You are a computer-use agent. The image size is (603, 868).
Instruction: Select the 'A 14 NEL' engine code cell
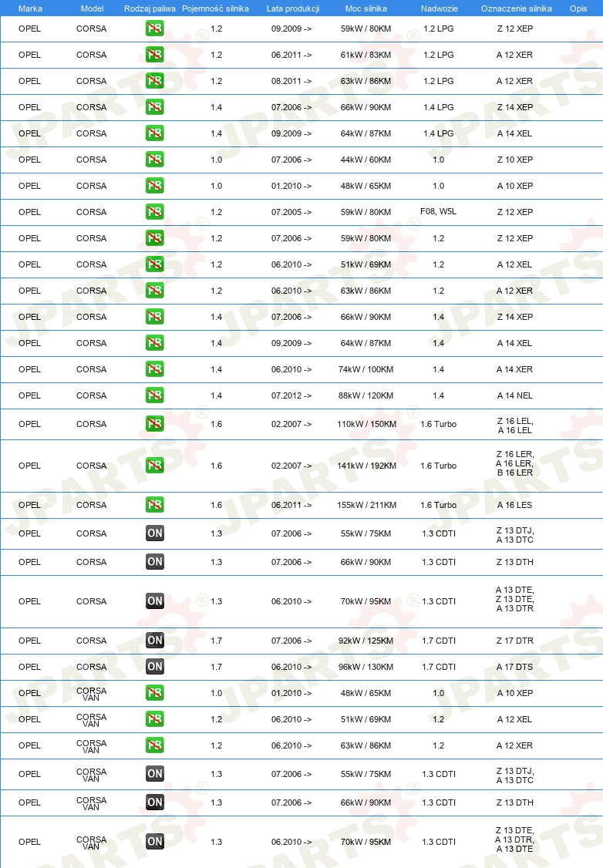click(514, 395)
